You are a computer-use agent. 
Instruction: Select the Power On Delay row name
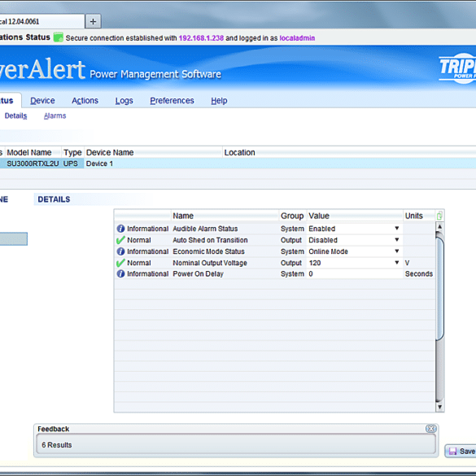(x=198, y=274)
